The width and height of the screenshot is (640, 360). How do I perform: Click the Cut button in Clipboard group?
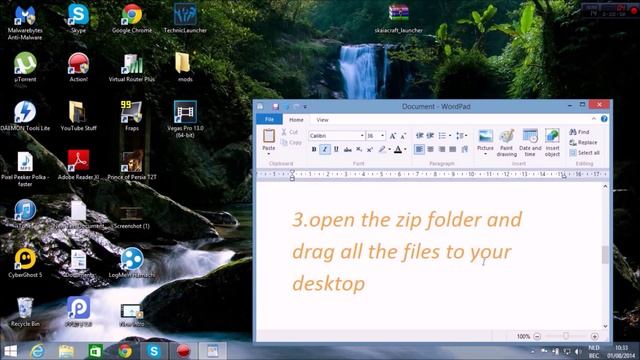[290, 132]
